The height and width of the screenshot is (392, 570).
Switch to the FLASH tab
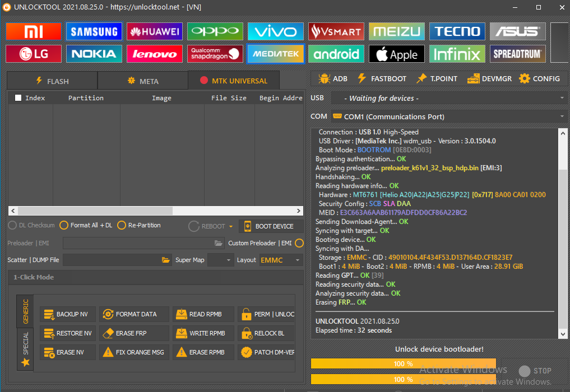point(52,81)
